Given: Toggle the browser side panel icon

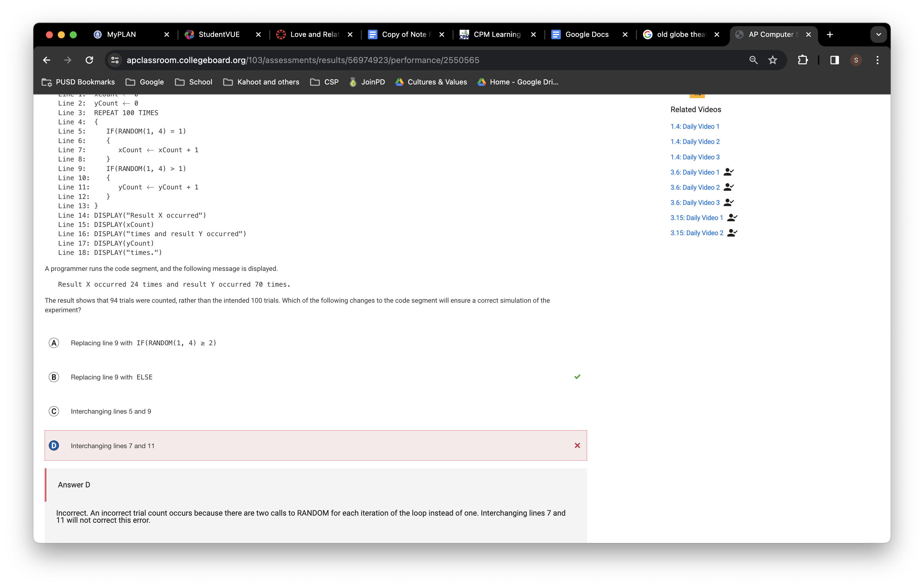Looking at the screenshot, I should (x=834, y=60).
